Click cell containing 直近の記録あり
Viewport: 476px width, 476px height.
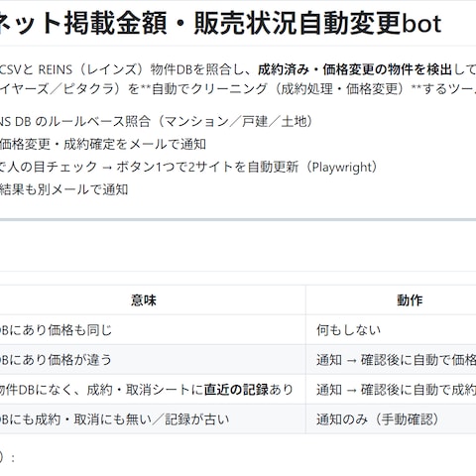click(153, 390)
